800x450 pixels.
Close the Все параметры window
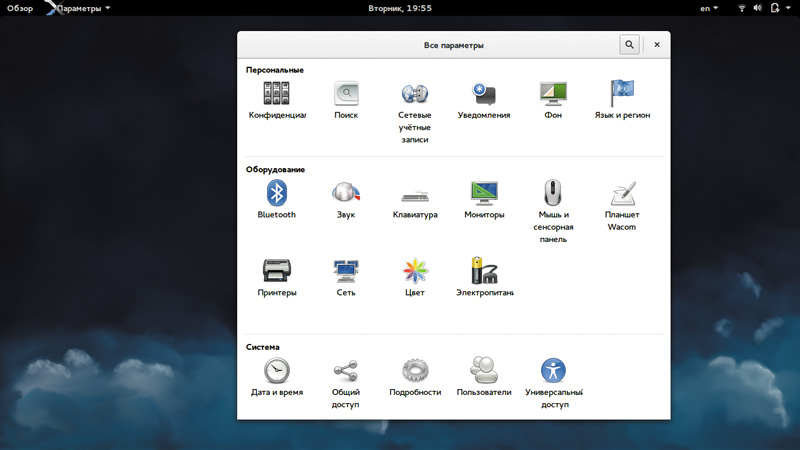point(657,45)
